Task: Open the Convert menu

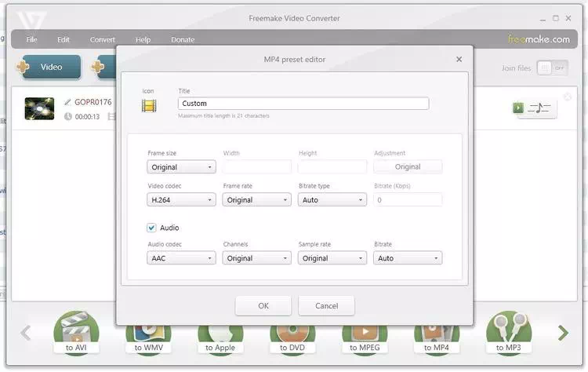Action: 103,39
